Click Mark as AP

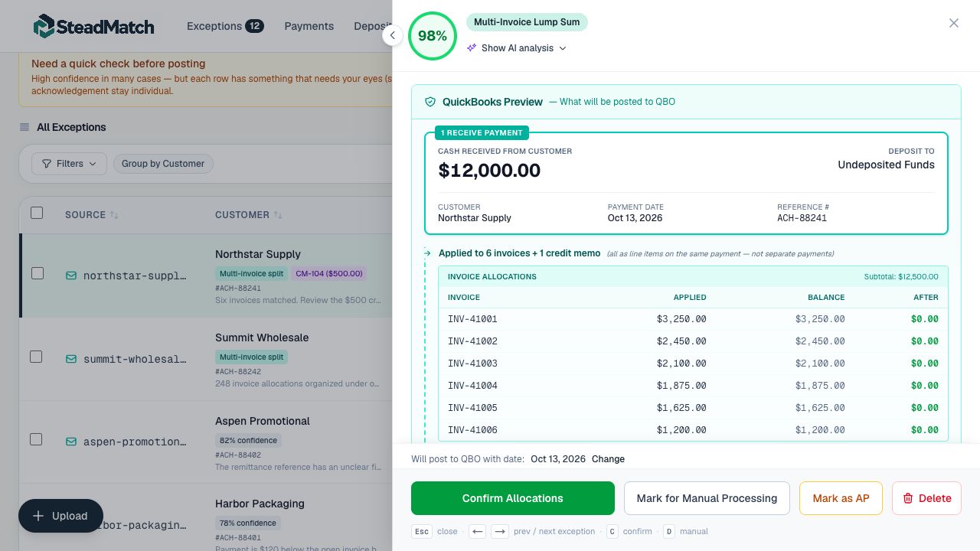point(841,498)
